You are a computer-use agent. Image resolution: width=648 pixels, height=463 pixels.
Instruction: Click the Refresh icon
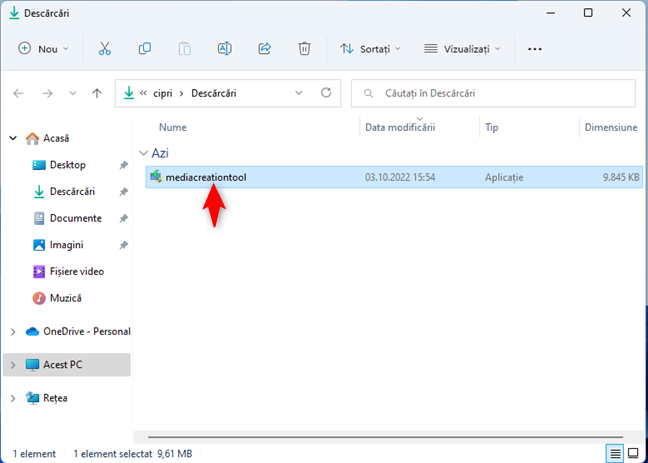point(326,93)
